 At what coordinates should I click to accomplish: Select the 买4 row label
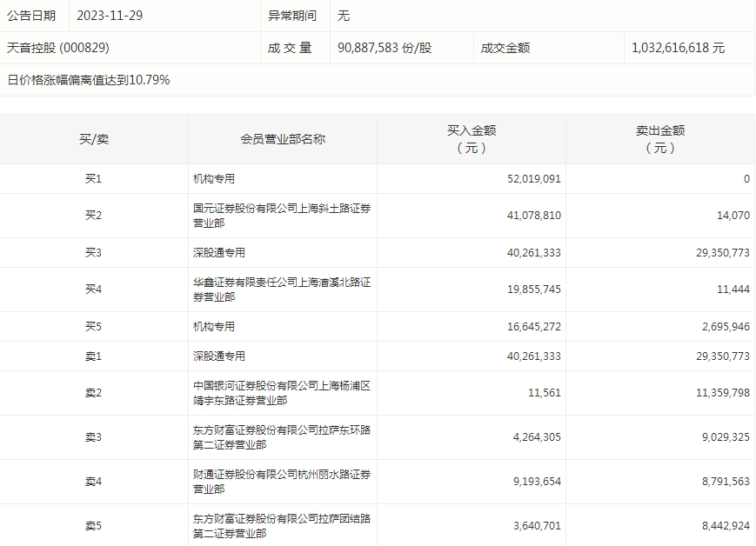point(94,290)
